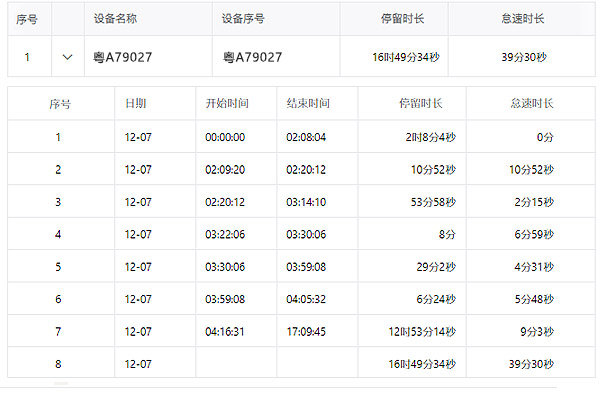
Task: Select end time 02:08:04 cell
Action: point(306,137)
